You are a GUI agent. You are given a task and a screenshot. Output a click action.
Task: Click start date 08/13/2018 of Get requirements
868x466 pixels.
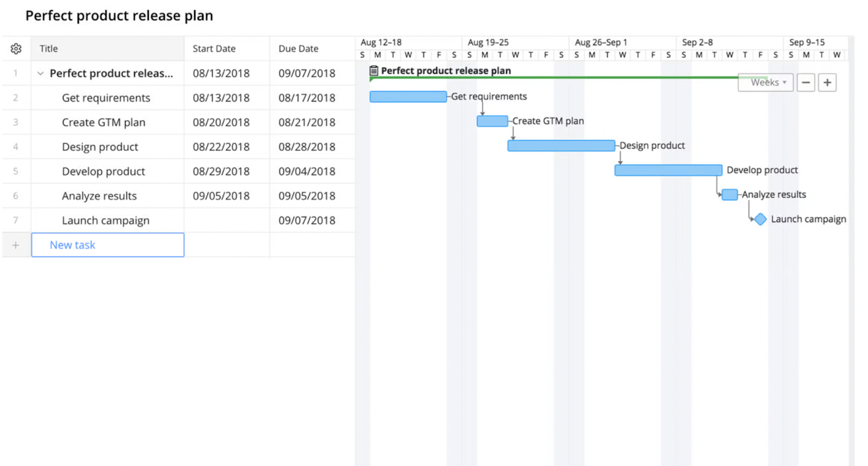[x=221, y=98]
